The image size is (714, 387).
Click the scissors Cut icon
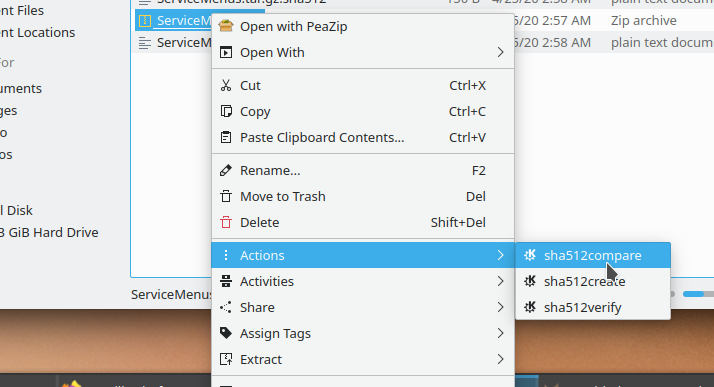point(226,85)
